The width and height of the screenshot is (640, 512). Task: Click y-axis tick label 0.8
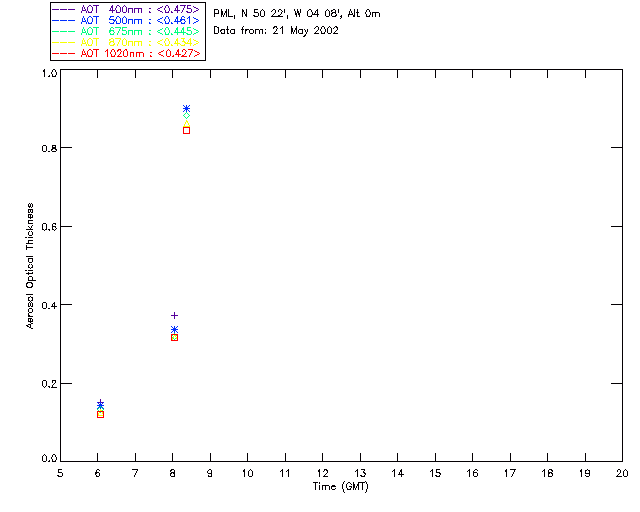tap(49, 149)
